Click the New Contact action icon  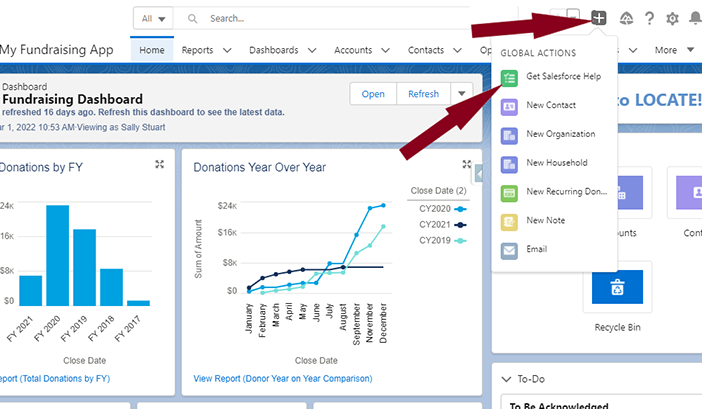click(x=509, y=107)
